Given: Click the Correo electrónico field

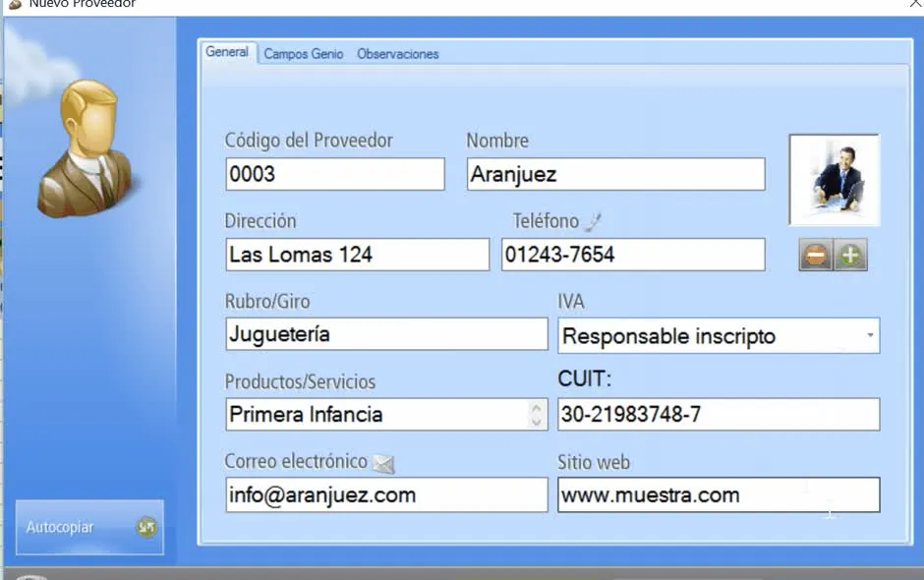Looking at the screenshot, I should (386, 494).
